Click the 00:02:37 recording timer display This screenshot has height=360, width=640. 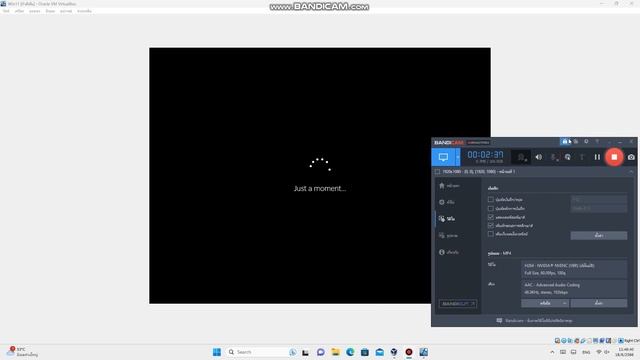(485, 155)
